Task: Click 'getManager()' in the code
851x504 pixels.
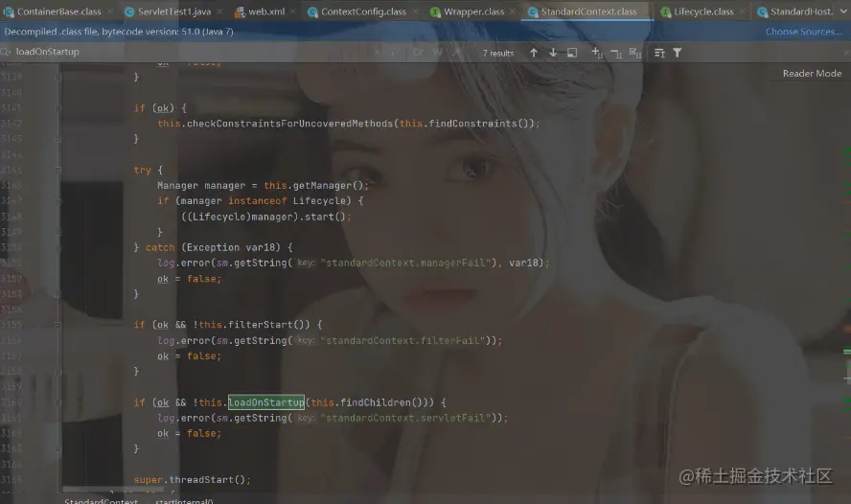Action: [x=329, y=186]
